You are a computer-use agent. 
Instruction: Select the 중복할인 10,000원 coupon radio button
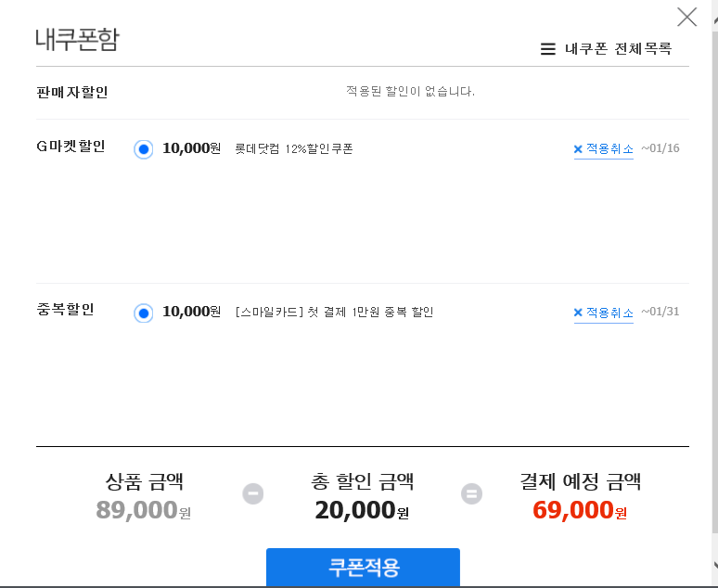pos(144,313)
